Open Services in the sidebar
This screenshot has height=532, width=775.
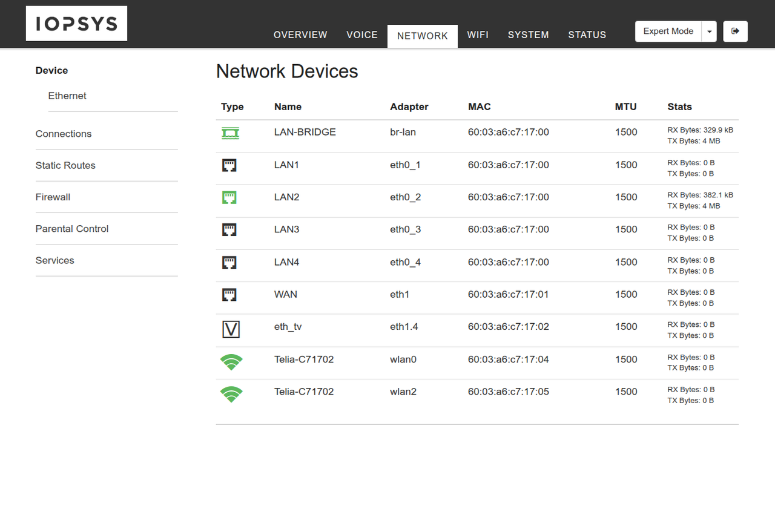tap(54, 260)
